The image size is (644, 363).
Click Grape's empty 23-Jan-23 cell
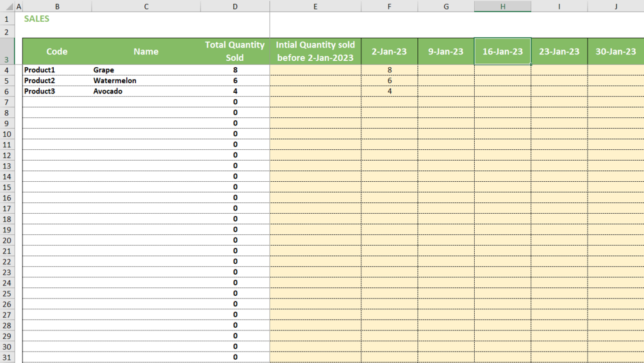pyautogui.click(x=559, y=70)
